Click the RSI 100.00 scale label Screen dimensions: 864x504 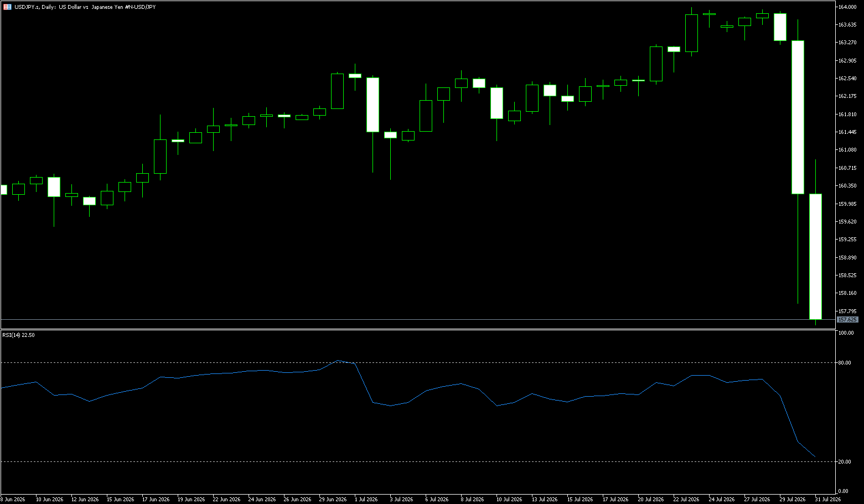pos(846,333)
